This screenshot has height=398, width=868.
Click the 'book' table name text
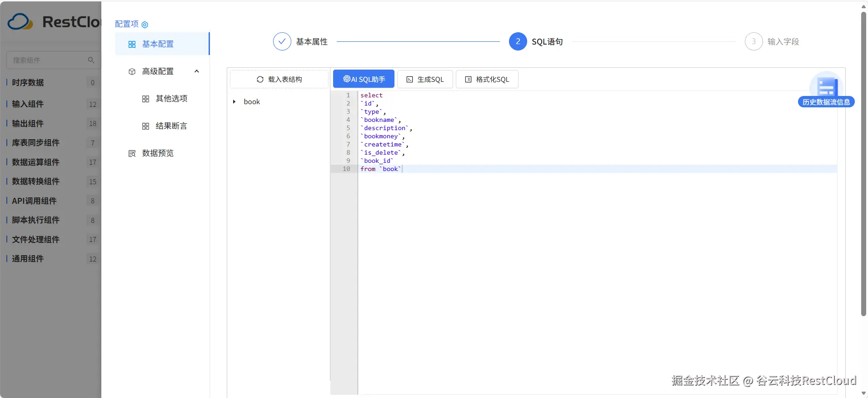[252, 101]
